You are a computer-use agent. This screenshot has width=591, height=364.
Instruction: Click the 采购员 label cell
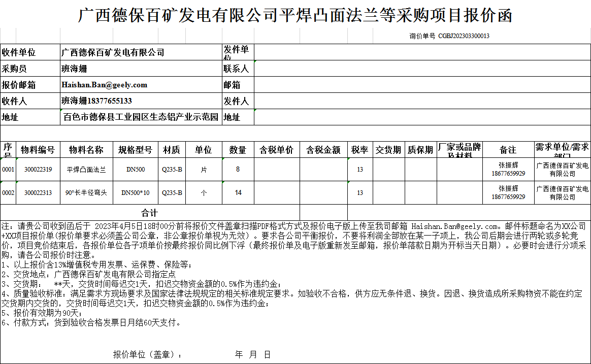[x=30, y=69]
